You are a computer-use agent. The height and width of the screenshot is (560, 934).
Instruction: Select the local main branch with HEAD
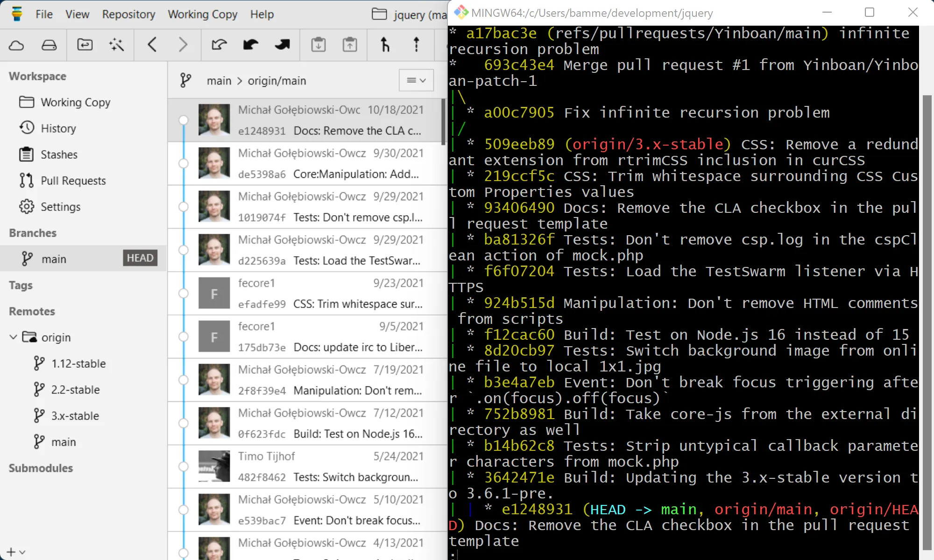coord(84,259)
